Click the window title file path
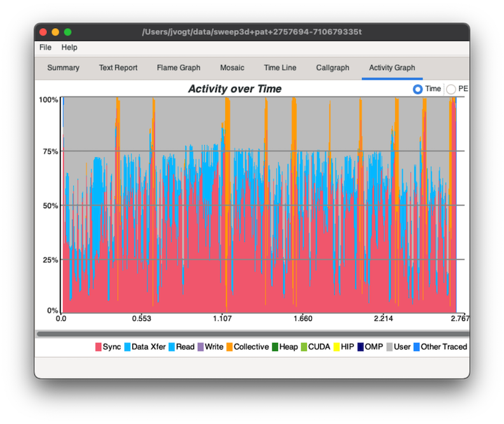The height and width of the screenshot is (424, 504). (x=252, y=32)
